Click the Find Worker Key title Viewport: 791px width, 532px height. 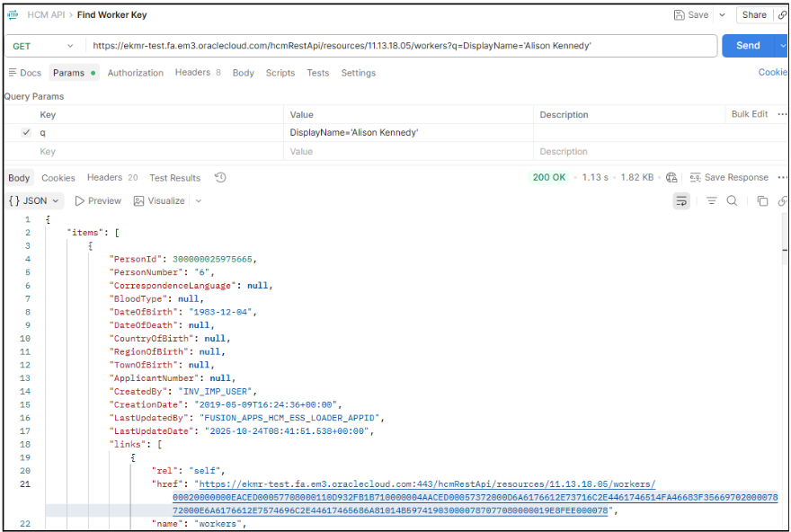tap(112, 14)
